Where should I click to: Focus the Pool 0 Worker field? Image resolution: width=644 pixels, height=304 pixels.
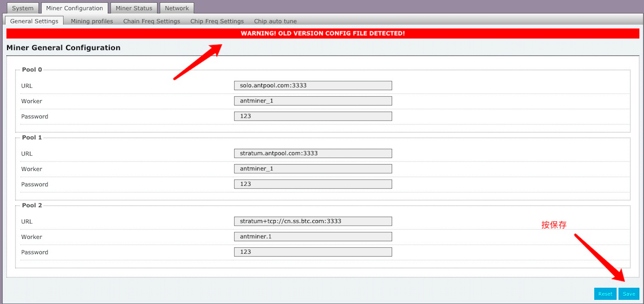(x=313, y=101)
